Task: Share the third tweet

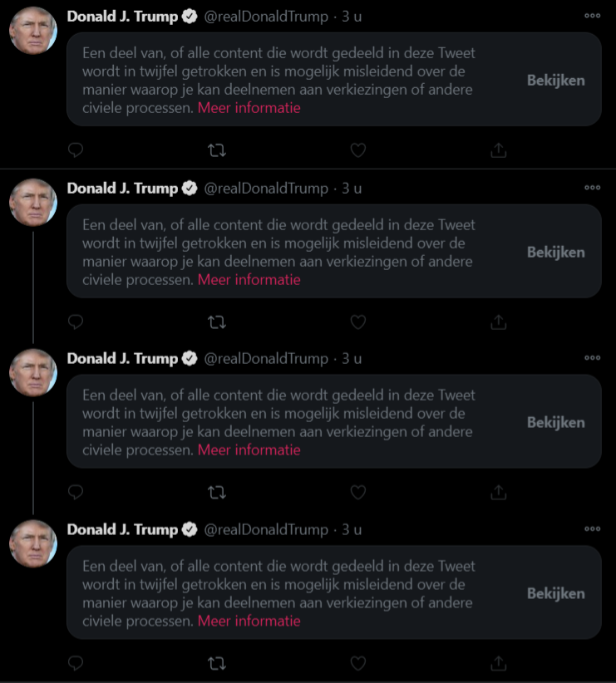Action: 498,492
